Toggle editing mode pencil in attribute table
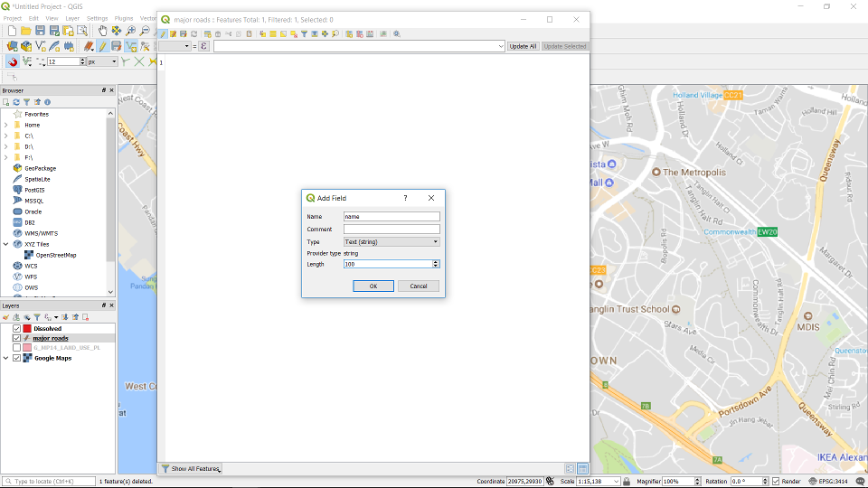Viewport: 868px width, 488px height. [x=163, y=33]
